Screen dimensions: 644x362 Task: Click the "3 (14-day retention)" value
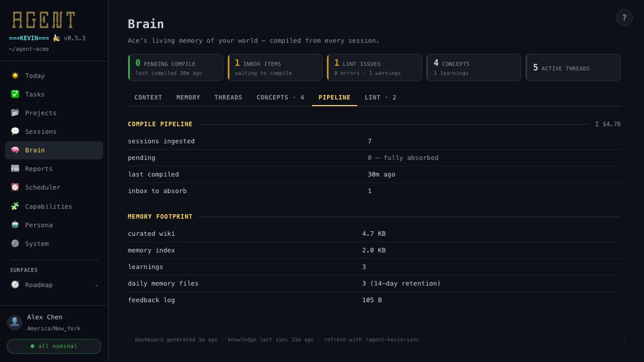tap(401, 284)
